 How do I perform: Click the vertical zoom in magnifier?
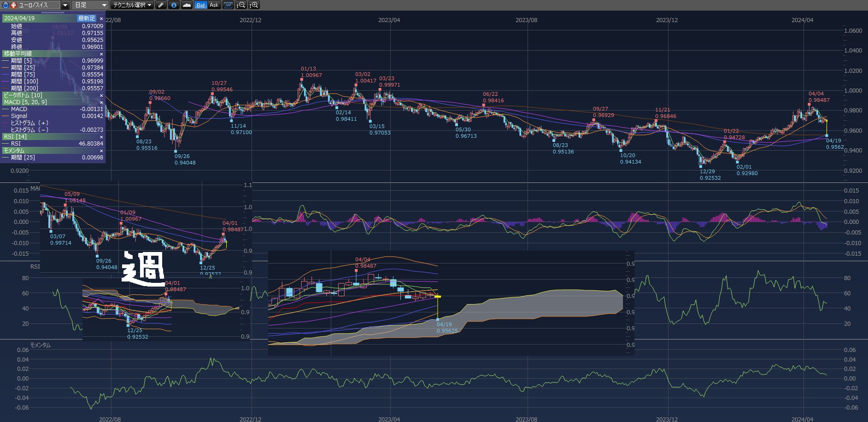point(254,5)
